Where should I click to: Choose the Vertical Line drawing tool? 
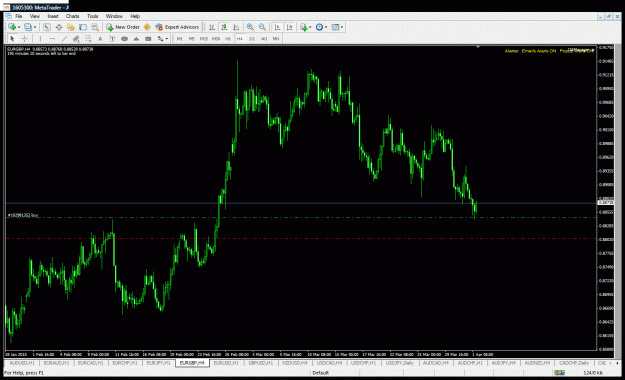[40, 39]
